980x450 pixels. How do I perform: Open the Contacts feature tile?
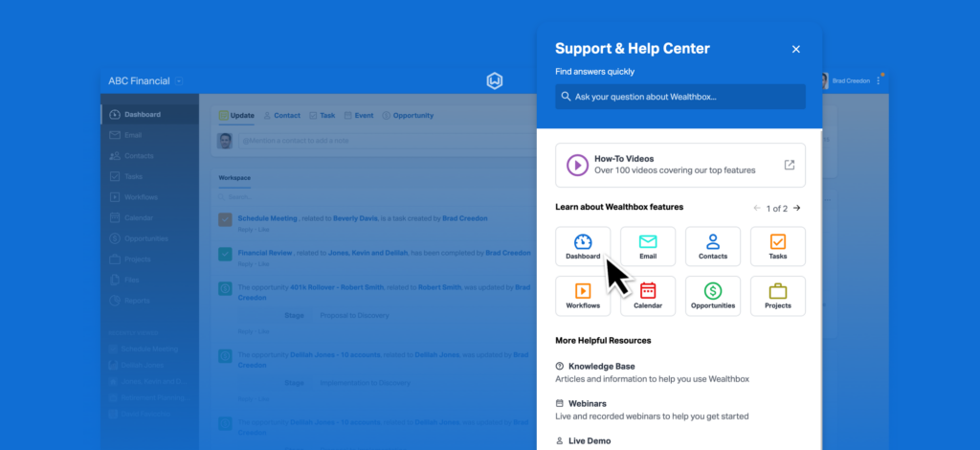click(x=712, y=246)
